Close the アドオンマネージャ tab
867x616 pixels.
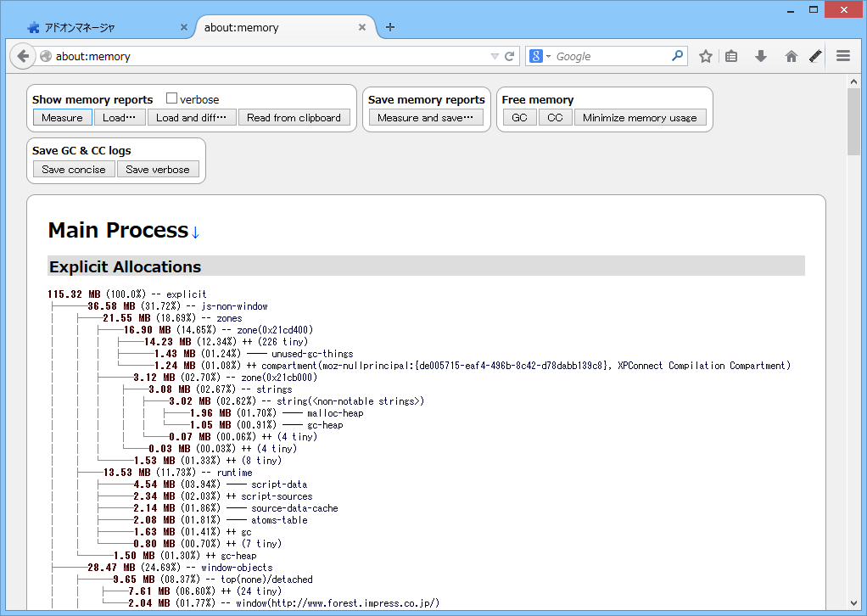[184, 27]
